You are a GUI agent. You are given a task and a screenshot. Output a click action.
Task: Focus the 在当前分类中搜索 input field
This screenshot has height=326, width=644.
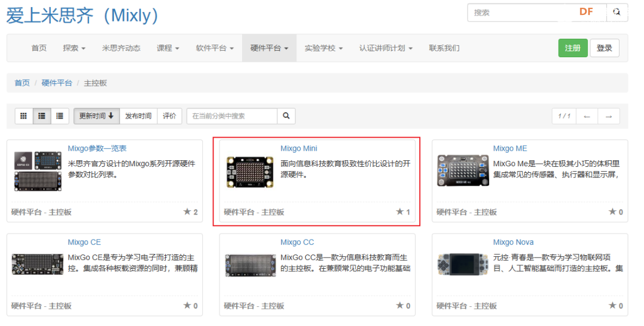pos(232,116)
